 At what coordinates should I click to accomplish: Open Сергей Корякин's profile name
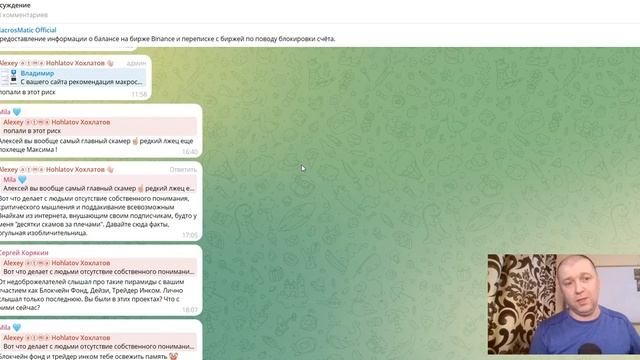(x=24, y=253)
